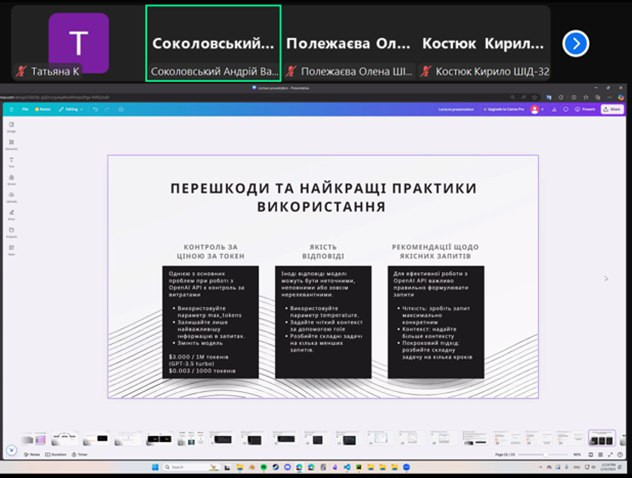Edit the Lecture presentation title field
Image resolution: width=632 pixels, height=478 pixels.
coord(456,109)
